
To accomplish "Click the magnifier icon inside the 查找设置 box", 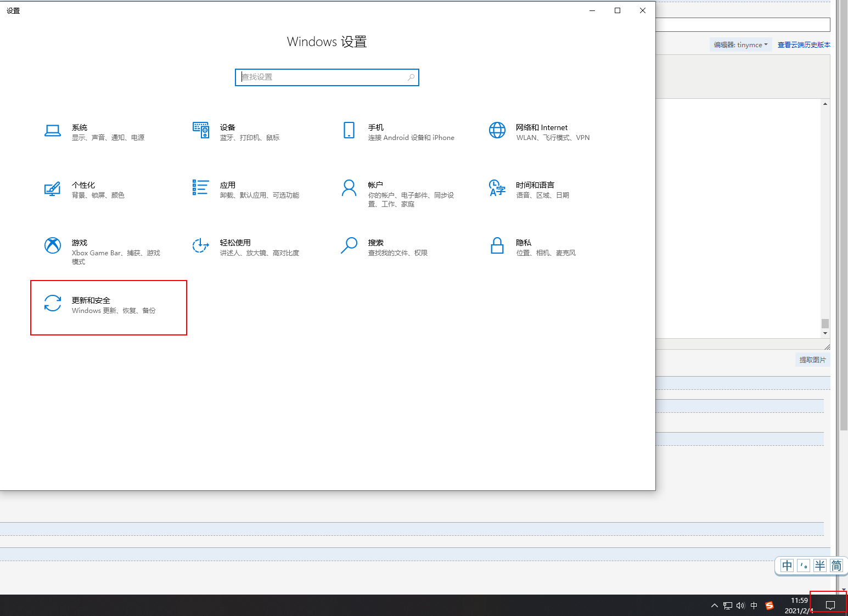I will click(x=411, y=77).
